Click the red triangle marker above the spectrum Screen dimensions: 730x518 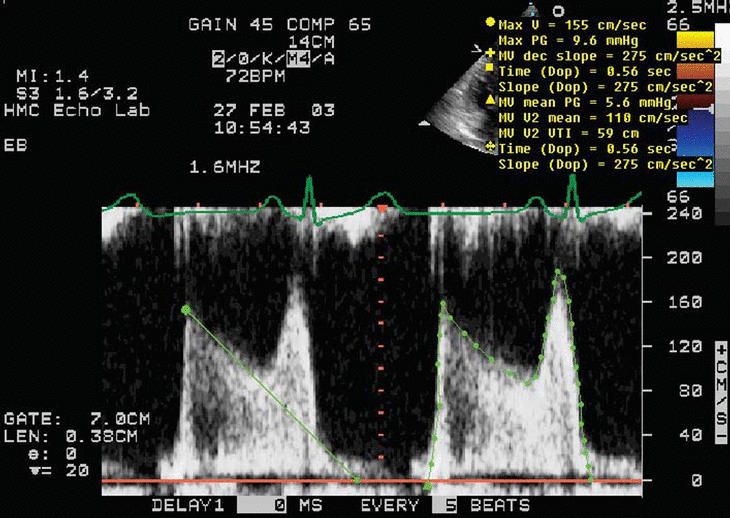click(x=381, y=209)
